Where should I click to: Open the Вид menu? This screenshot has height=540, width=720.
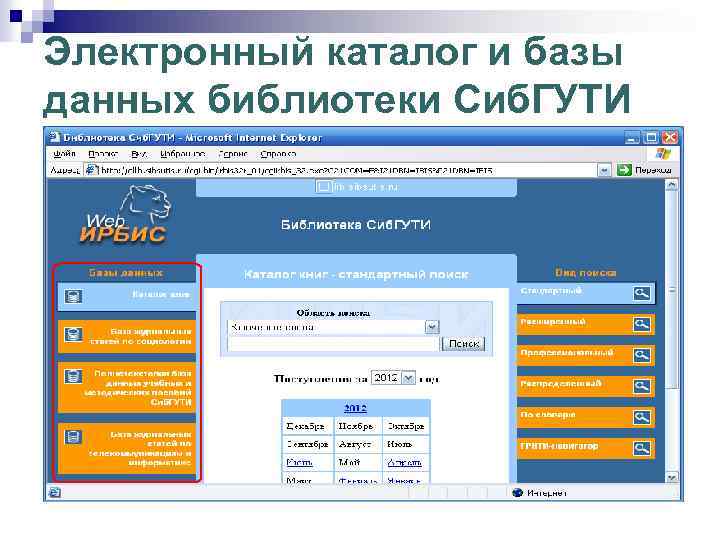[139, 154]
